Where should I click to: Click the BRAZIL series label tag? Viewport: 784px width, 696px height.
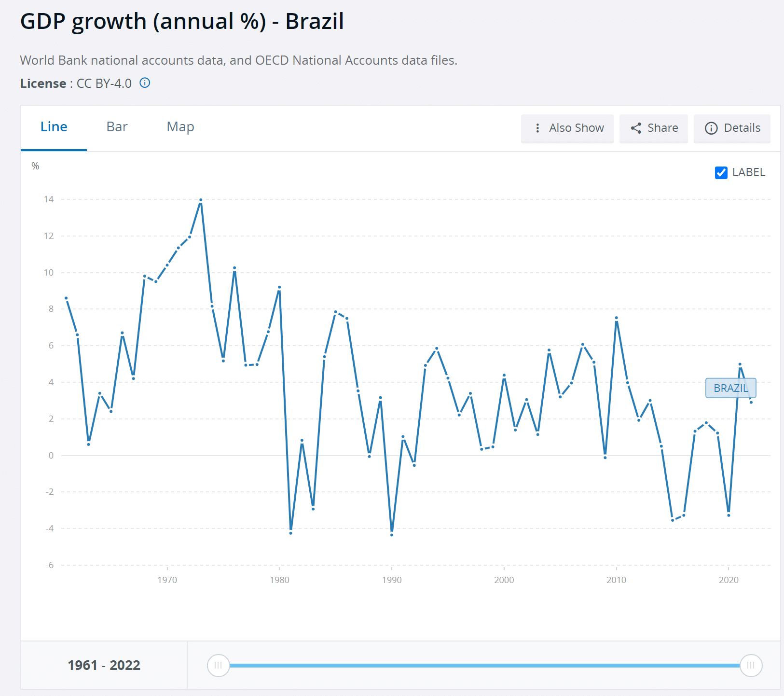click(730, 388)
